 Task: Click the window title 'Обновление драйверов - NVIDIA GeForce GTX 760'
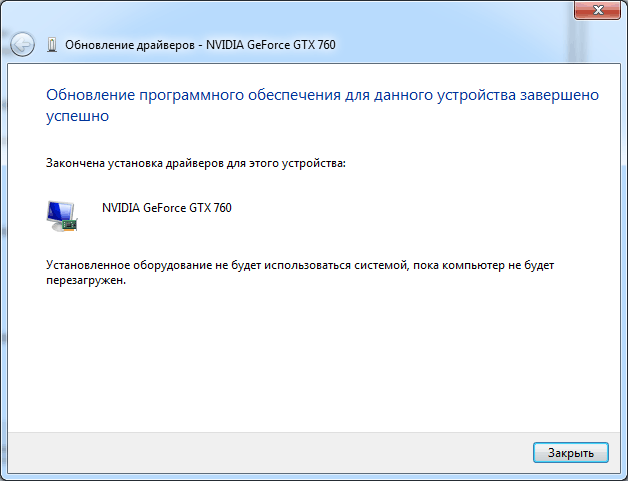point(200,45)
